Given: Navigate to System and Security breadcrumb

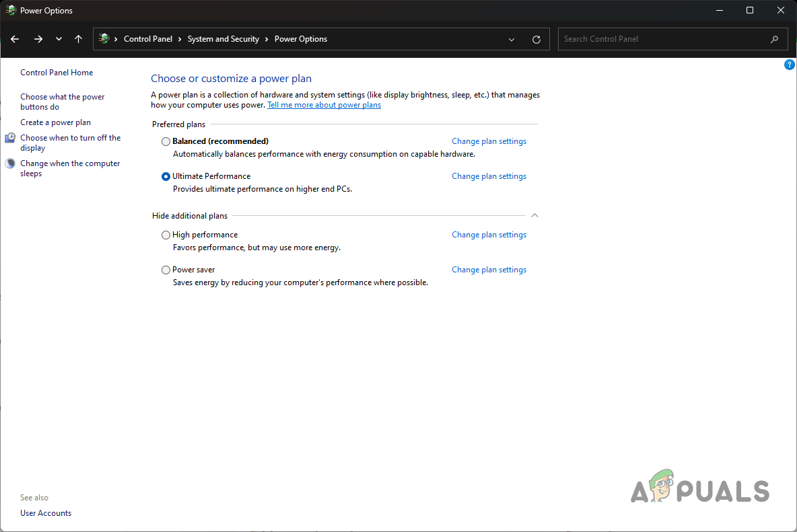Looking at the screenshot, I should pyautogui.click(x=223, y=39).
